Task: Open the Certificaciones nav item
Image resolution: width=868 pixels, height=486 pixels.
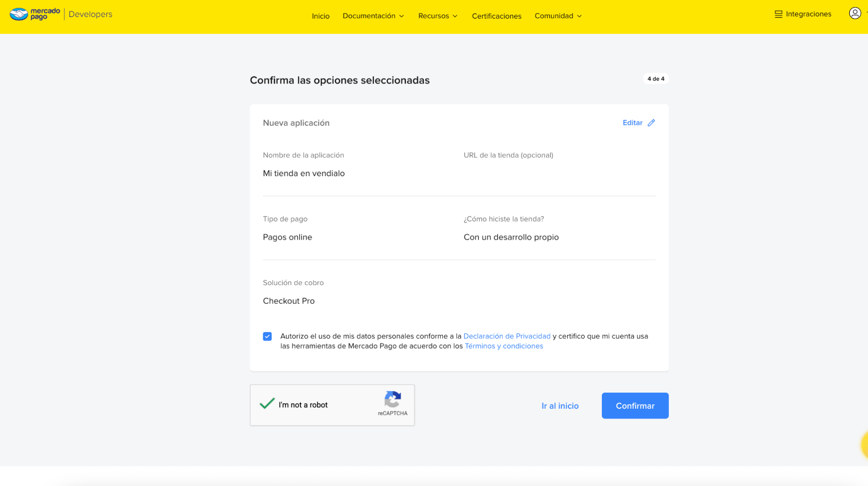Action: (496, 16)
